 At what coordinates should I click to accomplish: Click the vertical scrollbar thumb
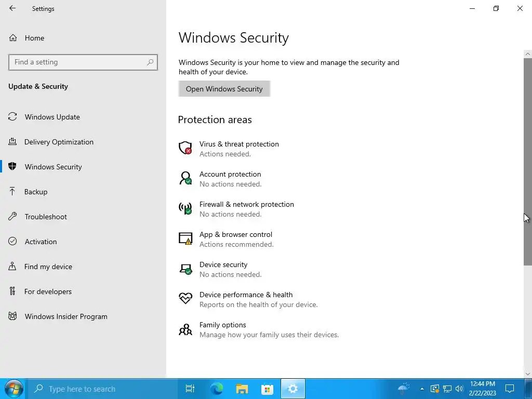click(x=528, y=162)
